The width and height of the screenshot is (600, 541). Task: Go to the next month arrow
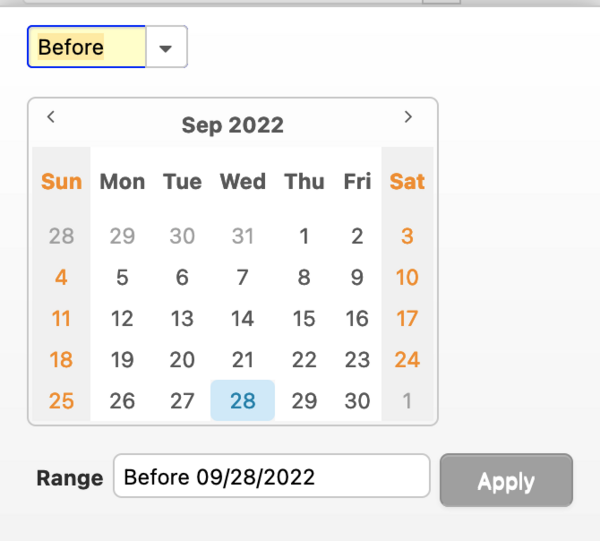point(408,117)
